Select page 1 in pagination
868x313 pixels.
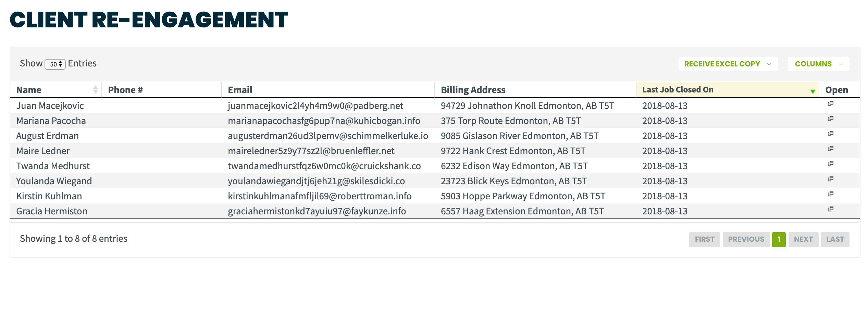779,239
